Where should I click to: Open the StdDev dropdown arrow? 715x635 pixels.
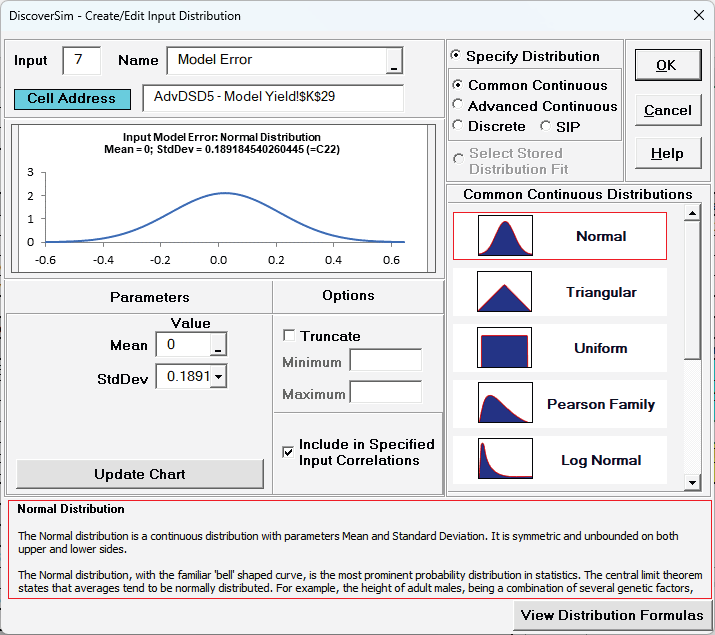point(219,377)
